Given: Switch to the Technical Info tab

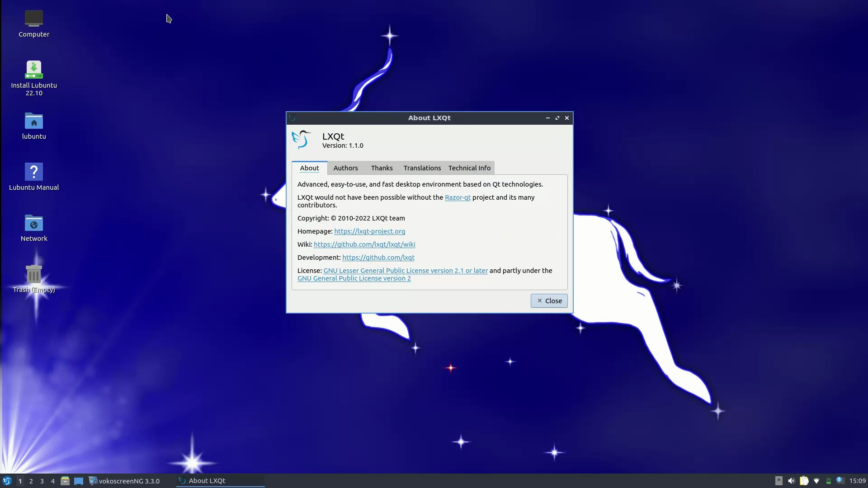Looking at the screenshot, I should tap(469, 168).
